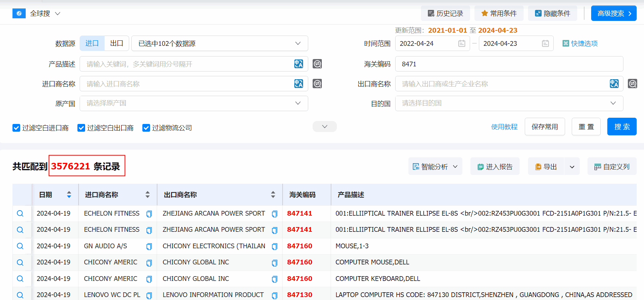Open the 102 data sources dropdown
This screenshot has height=300, width=644.
point(219,44)
